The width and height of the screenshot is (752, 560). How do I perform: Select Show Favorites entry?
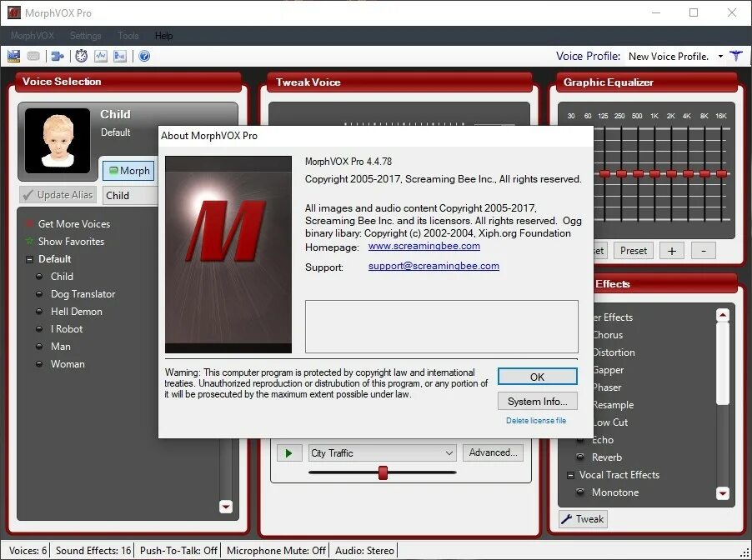(71, 241)
